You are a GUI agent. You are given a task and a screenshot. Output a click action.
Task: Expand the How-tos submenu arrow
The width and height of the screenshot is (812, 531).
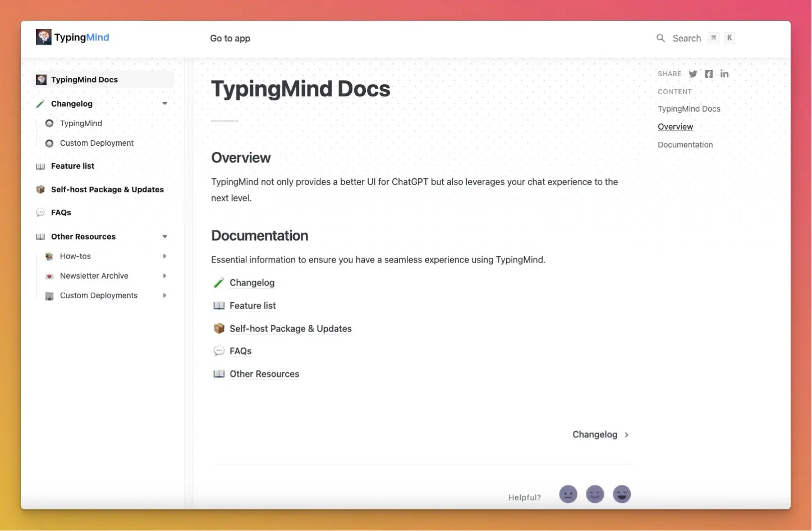pos(164,256)
